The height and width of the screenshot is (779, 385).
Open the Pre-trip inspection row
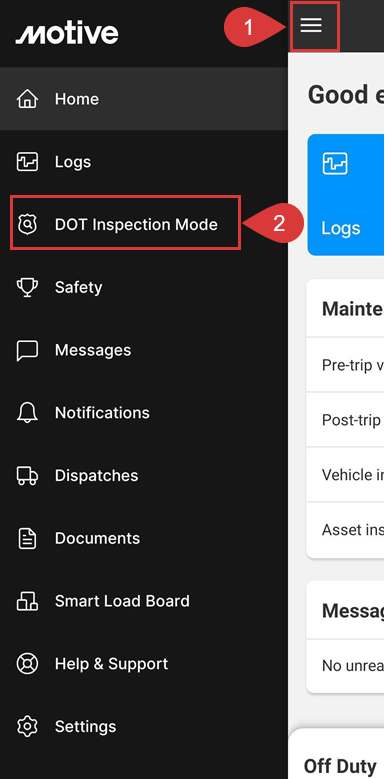[345, 365]
